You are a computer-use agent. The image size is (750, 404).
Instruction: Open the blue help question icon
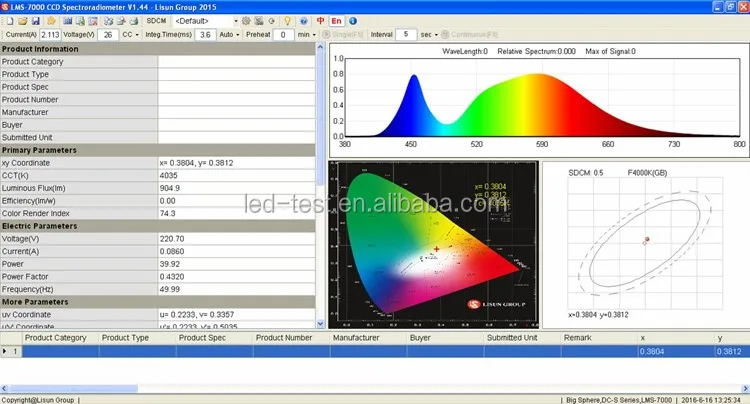click(304, 21)
